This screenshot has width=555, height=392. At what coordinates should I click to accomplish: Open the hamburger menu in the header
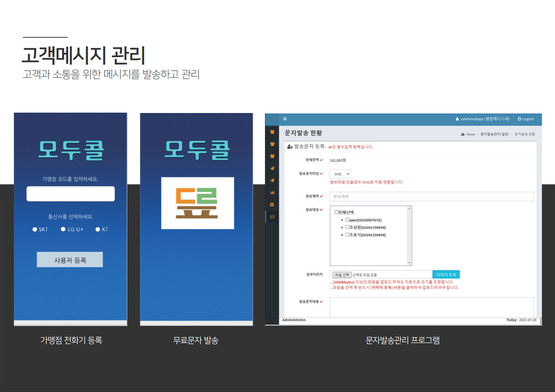tap(285, 118)
